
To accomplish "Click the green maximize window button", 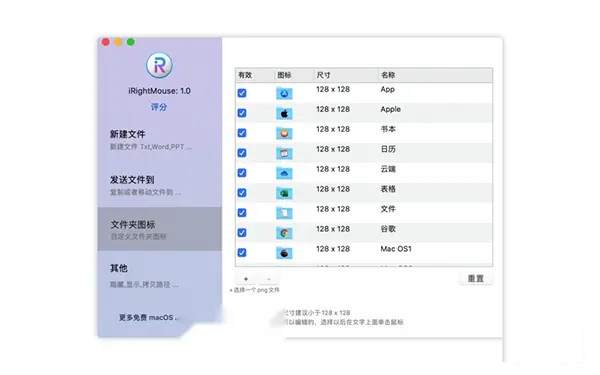I will pos(130,42).
